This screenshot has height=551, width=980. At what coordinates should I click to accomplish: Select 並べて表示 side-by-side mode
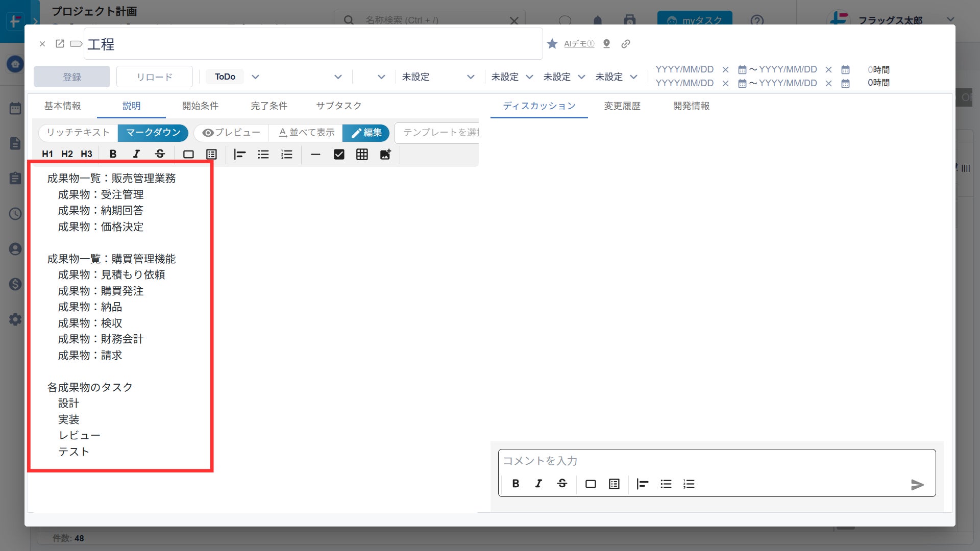(x=306, y=133)
